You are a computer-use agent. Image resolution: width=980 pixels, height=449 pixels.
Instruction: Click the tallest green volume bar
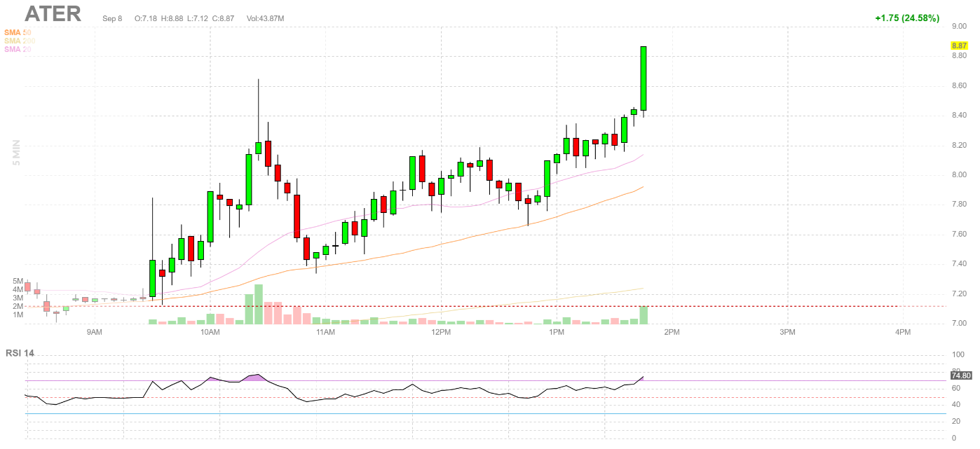(x=259, y=304)
